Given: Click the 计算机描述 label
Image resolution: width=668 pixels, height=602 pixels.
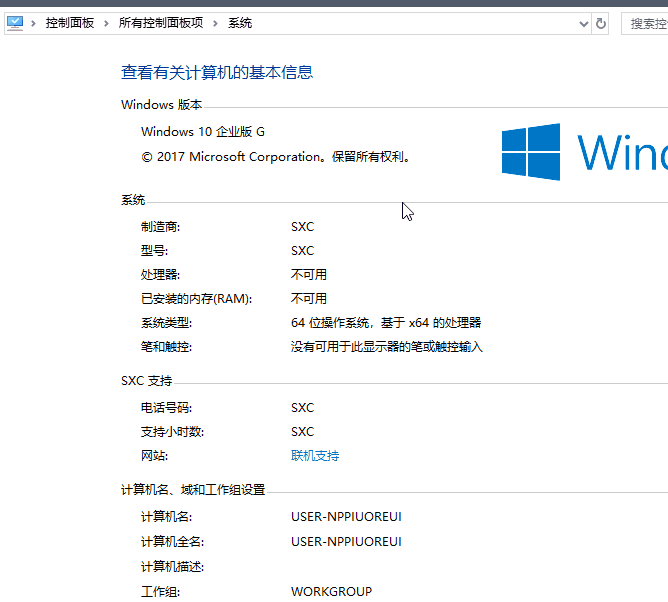Looking at the screenshot, I should (x=173, y=567).
